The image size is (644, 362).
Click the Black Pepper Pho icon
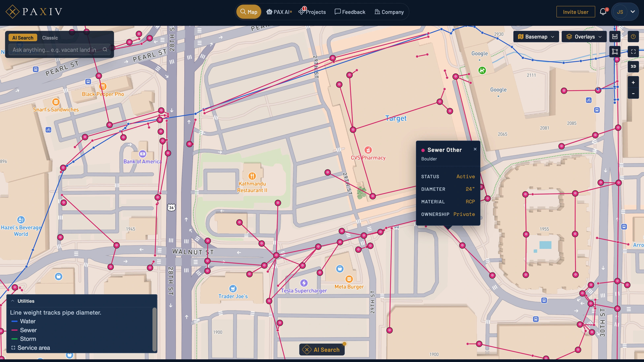[103, 86]
